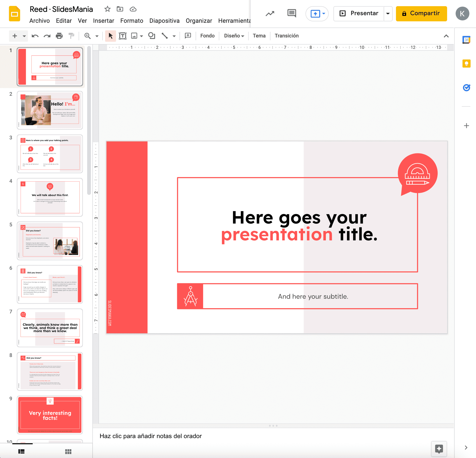Viewport: 476px width, 458px height.
Task: Add a comment to the slide
Action: (x=188, y=36)
